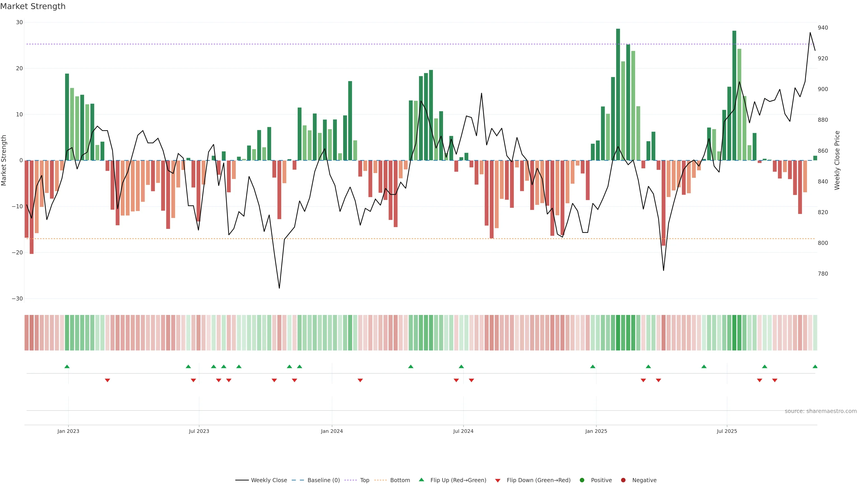Click the Market Strength chart title
The width and height of the screenshot is (868, 488).
33,6
